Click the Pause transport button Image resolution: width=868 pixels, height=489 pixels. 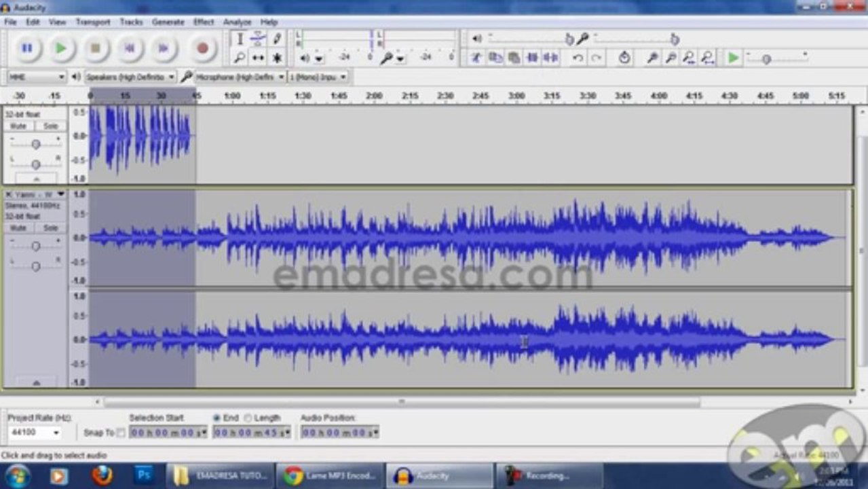tap(27, 48)
